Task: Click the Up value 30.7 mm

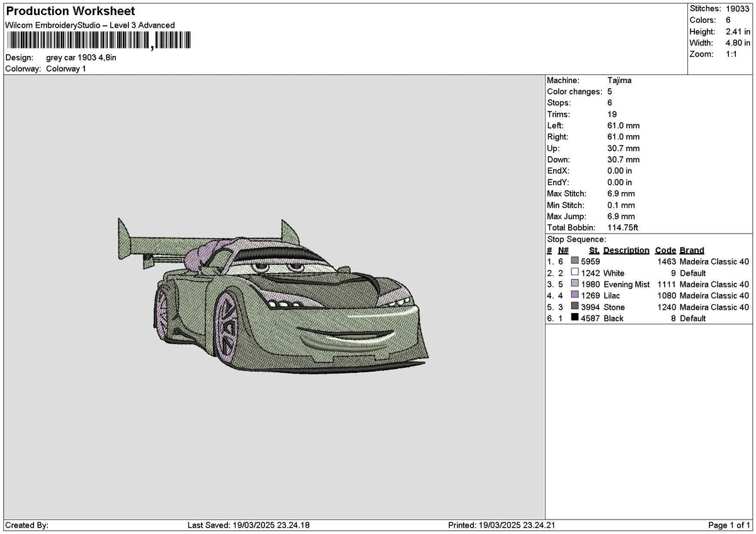Action: pyautogui.click(x=623, y=149)
